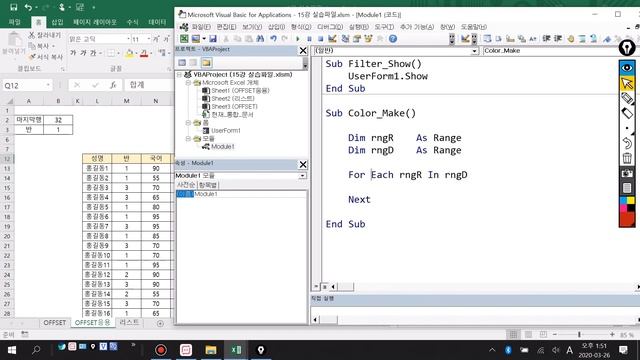This screenshot has width=640, height=360.
Task: Click the Toggle Folders icon in Project panel
Action: [x=206, y=62]
